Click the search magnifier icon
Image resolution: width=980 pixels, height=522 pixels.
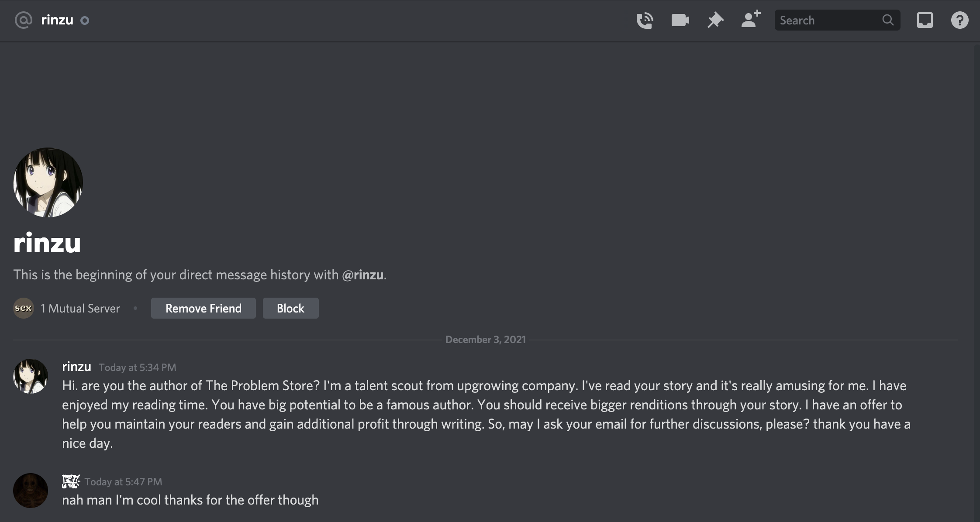pyautogui.click(x=888, y=20)
